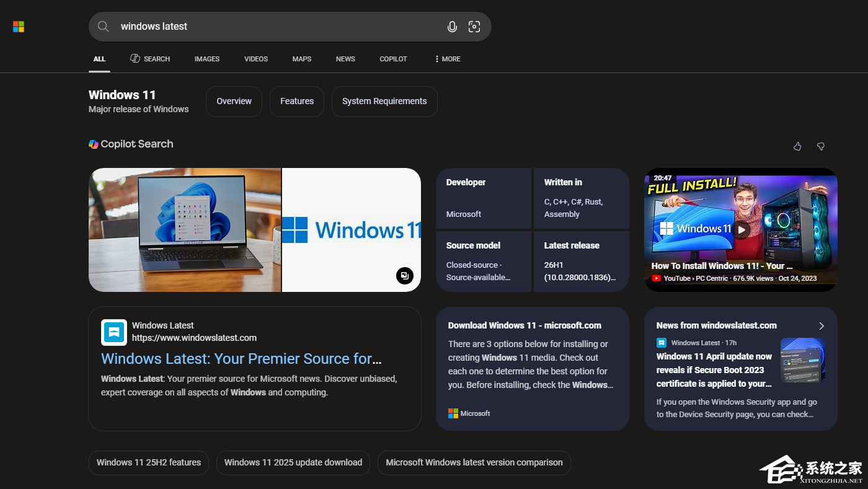Open the image gallery overlay icon

(x=405, y=276)
